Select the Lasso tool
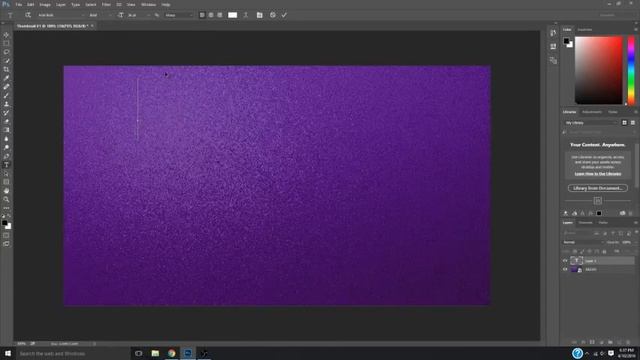Viewport: 640px width, 360px height. coord(6,52)
